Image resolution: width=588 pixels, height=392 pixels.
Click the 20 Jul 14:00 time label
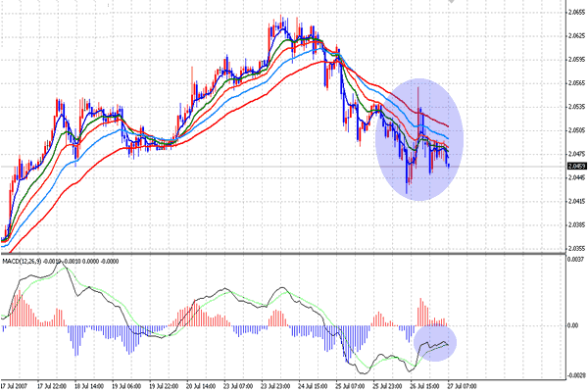[201, 386]
